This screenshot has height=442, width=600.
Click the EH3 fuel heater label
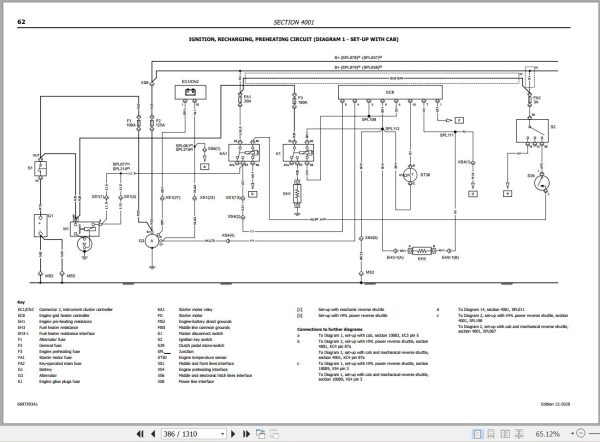[x=421, y=259]
